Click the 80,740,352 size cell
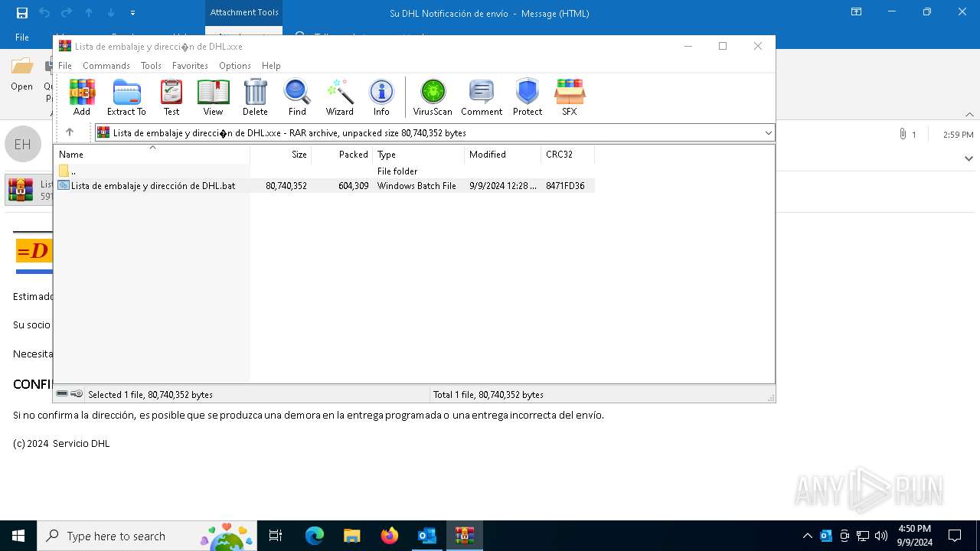The width and height of the screenshot is (980, 551). (286, 186)
